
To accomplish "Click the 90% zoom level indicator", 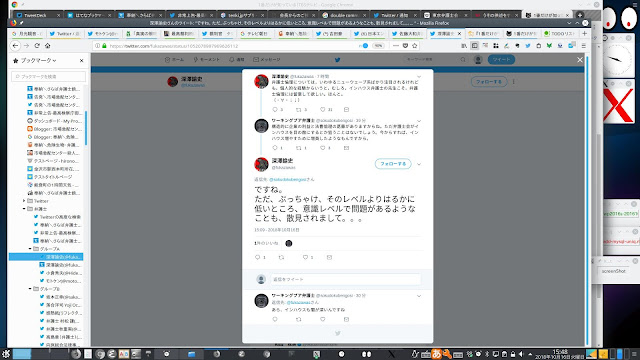I will click(378, 46).
